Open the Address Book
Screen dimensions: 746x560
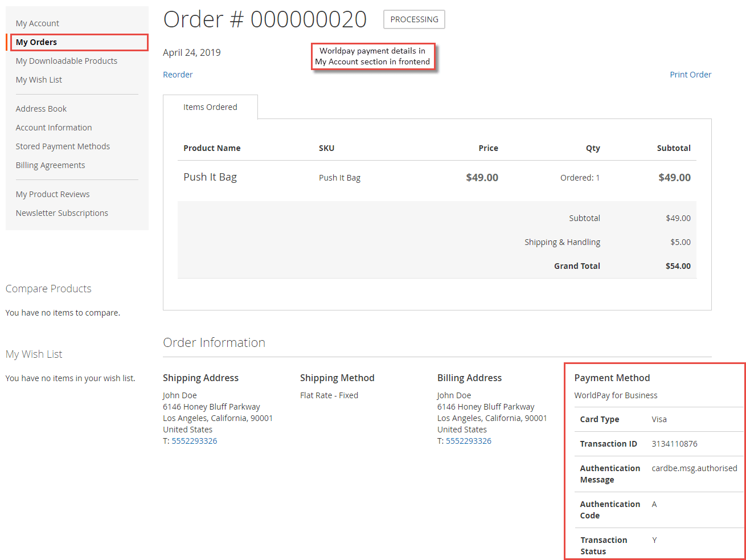pyautogui.click(x=41, y=108)
